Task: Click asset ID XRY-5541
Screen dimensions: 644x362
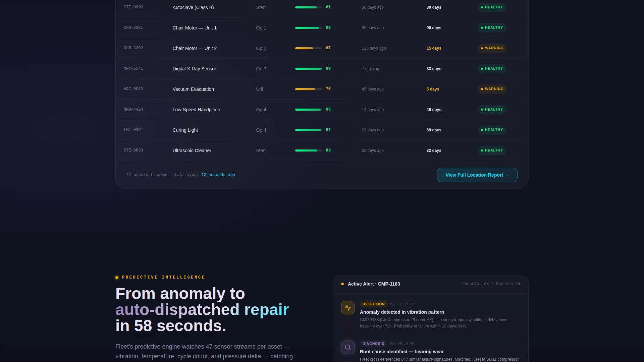Action: tap(133, 69)
